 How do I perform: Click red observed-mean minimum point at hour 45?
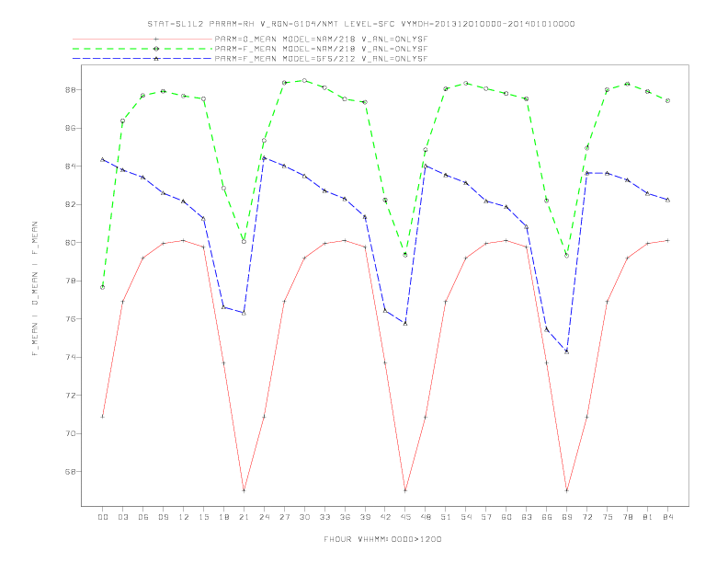[405, 490]
